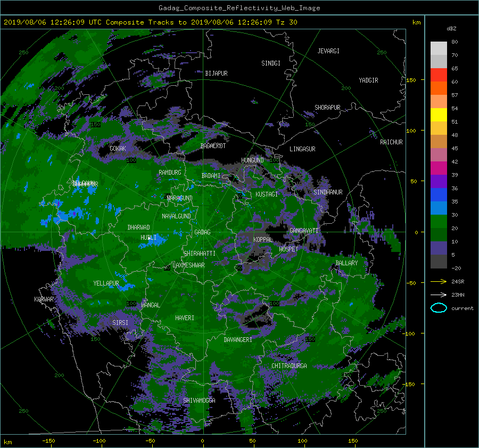This screenshot has height=448, width=479.
Task: Click the bottom-left km axis label
Action: [7, 442]
